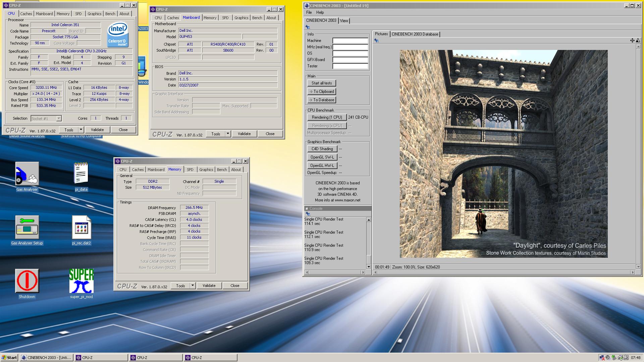Click the To Database button

click(x=321, y=100)
